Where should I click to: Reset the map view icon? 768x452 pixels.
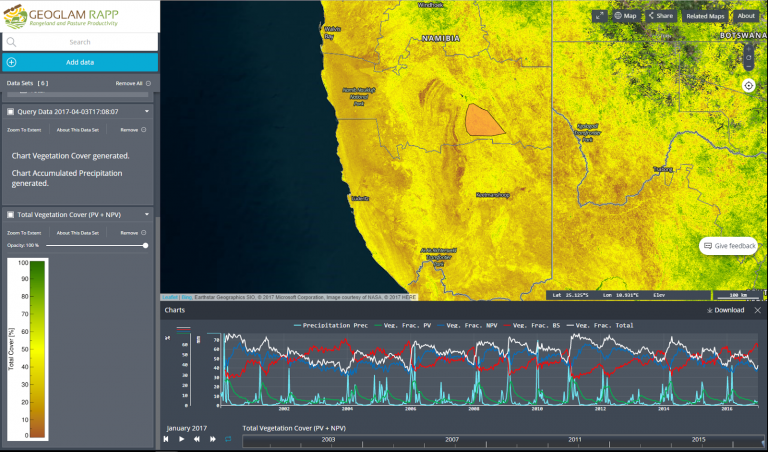(x=748, y=58)
